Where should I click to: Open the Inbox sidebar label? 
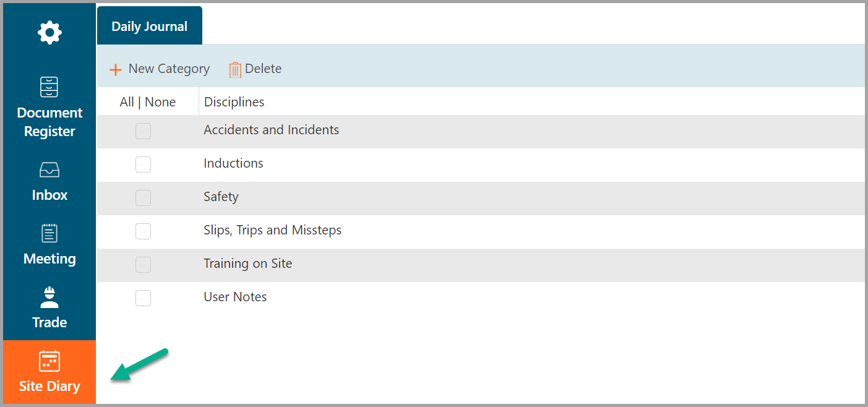pyautogui.click(x=49, y=195)
